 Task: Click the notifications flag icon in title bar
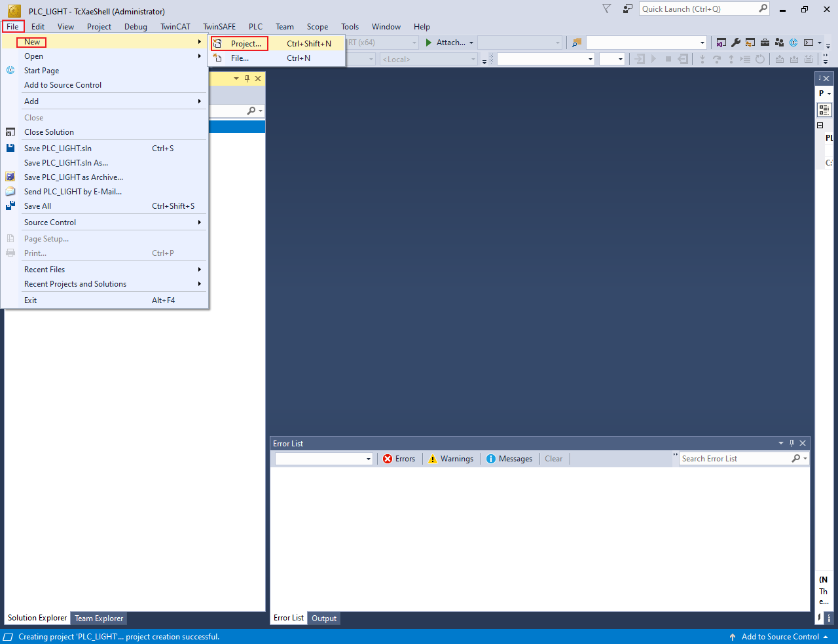pos(606,9)
